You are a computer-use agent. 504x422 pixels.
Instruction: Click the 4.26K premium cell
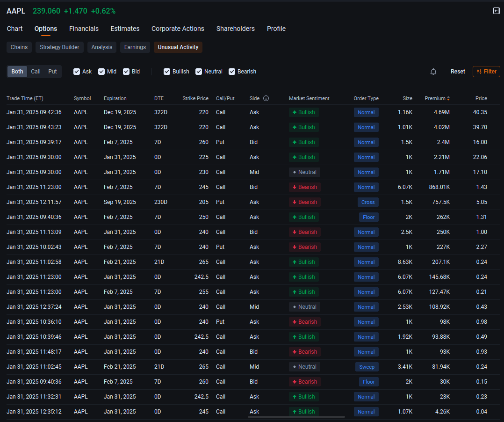[442, 412]
